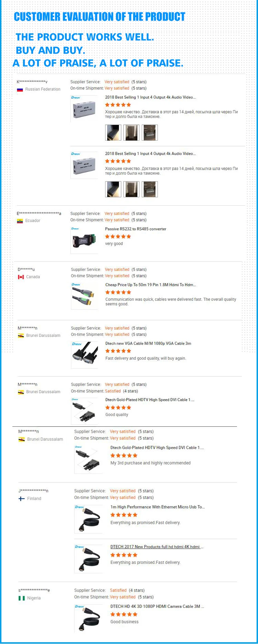
Task: Open the third photo in the second Russian review
Action: [150, 189]
